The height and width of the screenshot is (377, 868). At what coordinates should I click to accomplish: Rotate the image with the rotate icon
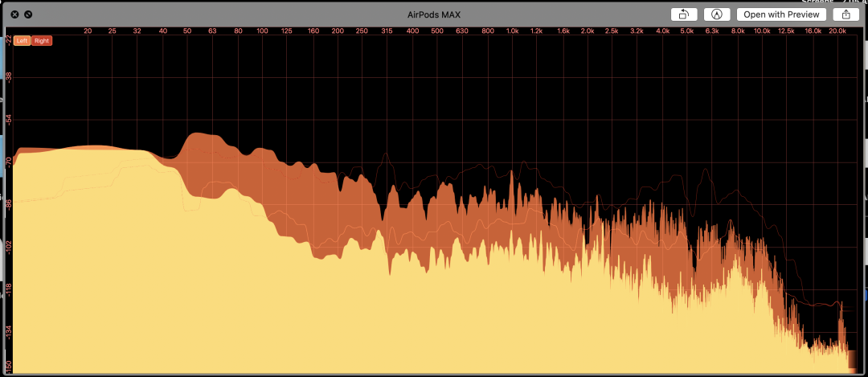tap(684, 14)
